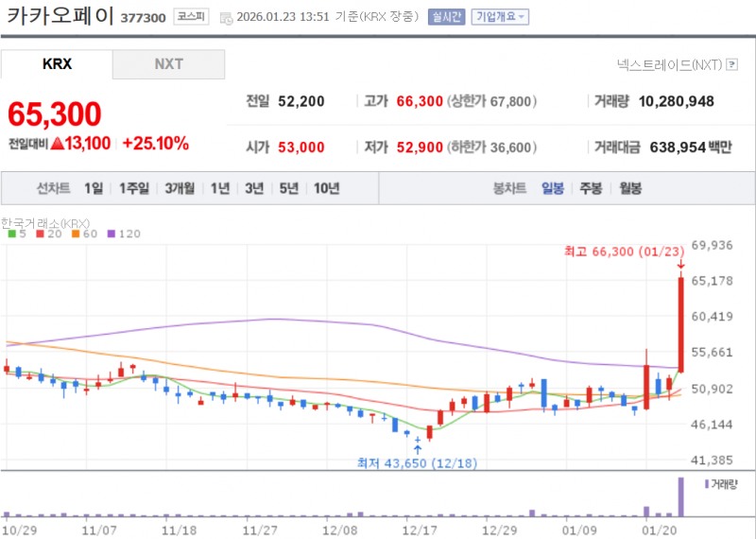Click the 12/17 date axis label

tap(420, 530)
